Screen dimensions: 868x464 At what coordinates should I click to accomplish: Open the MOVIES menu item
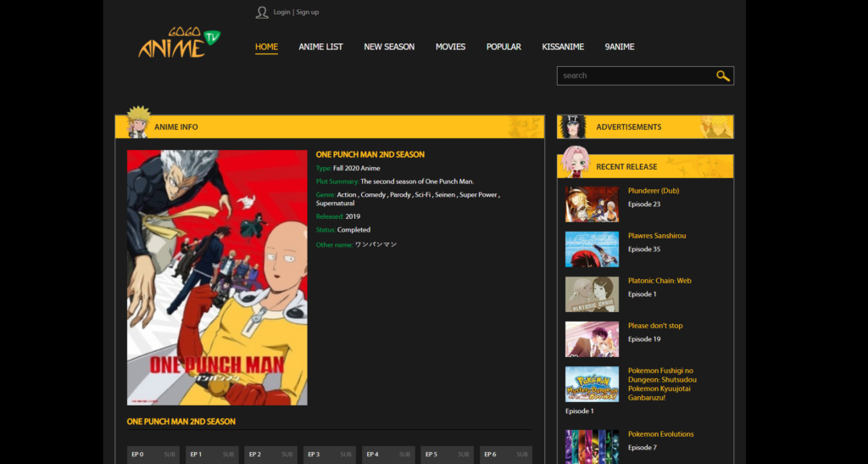450,47
